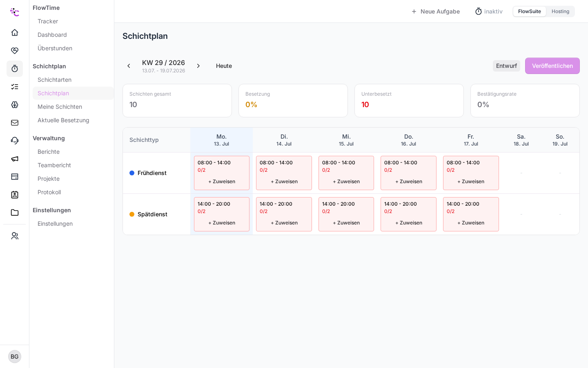Image resolution: width=588 pixels, height=368 pixels.
Task: Click the inactive timer stopwatch icon
Action: pyautogui.click(x=479, y=11)
